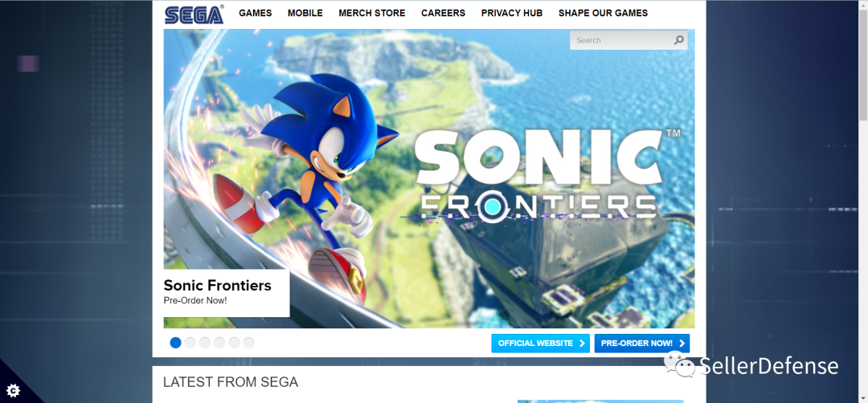Select the fourth carousel slide dot

coord(219,343)
